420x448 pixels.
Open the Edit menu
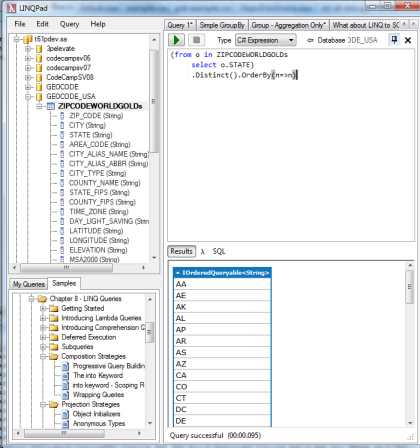click(x=42, y=24)
